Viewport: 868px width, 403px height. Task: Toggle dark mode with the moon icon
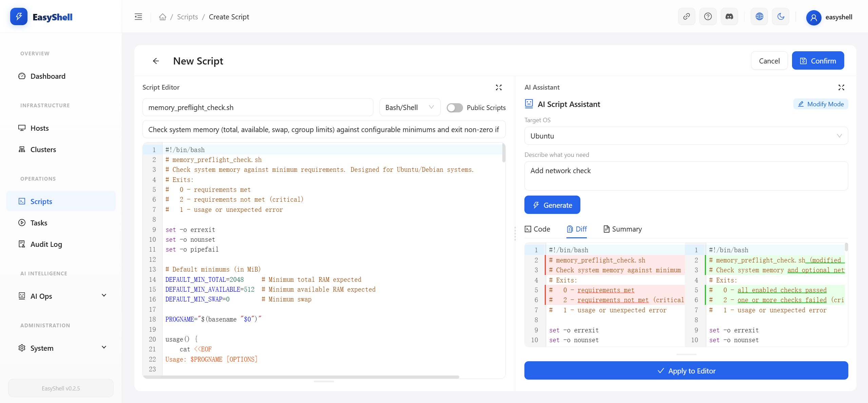(780, 16)
